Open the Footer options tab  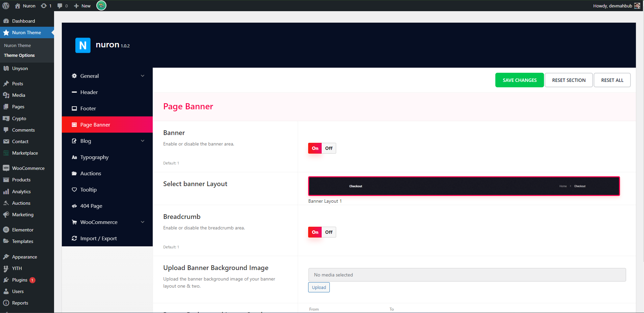point(107,108)
